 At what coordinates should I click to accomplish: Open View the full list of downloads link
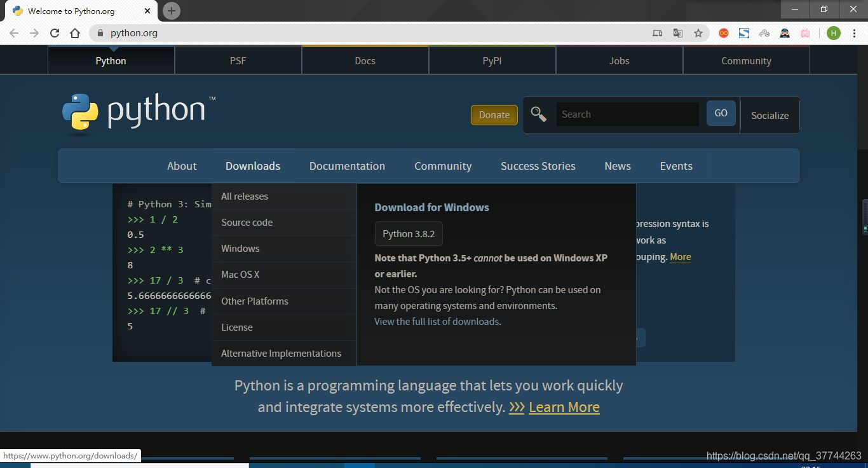[x=437, y=322]
